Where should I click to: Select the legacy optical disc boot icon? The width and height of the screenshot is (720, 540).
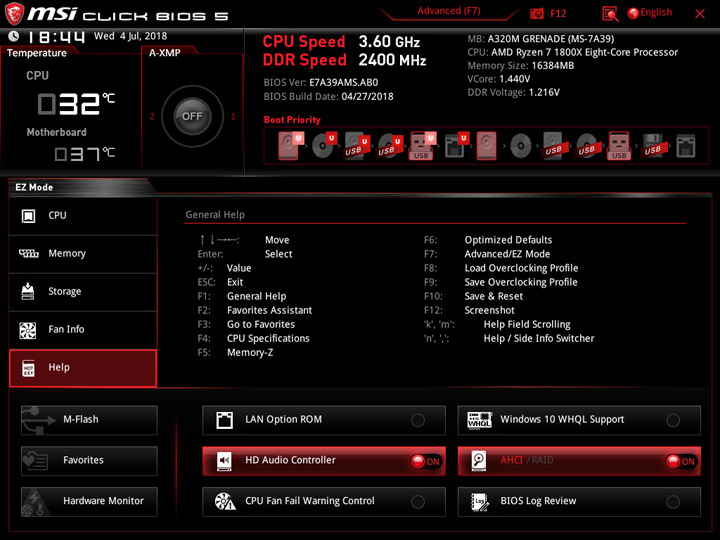[521, 146]
